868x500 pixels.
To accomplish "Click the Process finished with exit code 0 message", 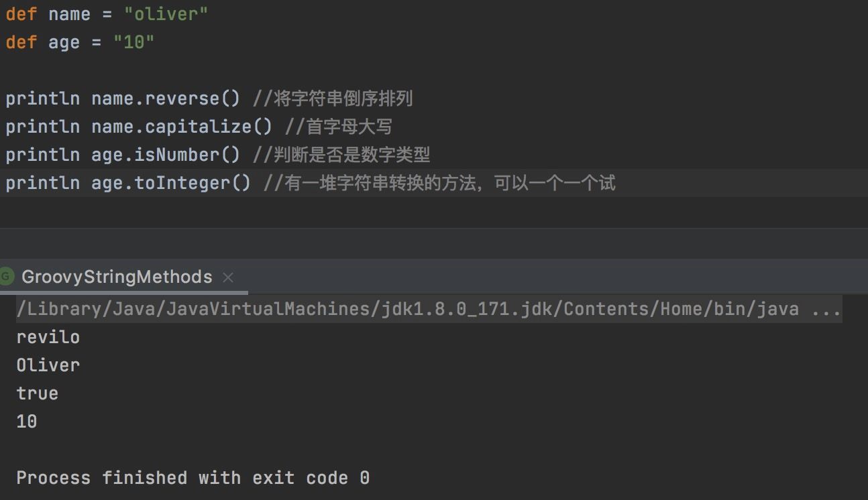I will point(193,477).
